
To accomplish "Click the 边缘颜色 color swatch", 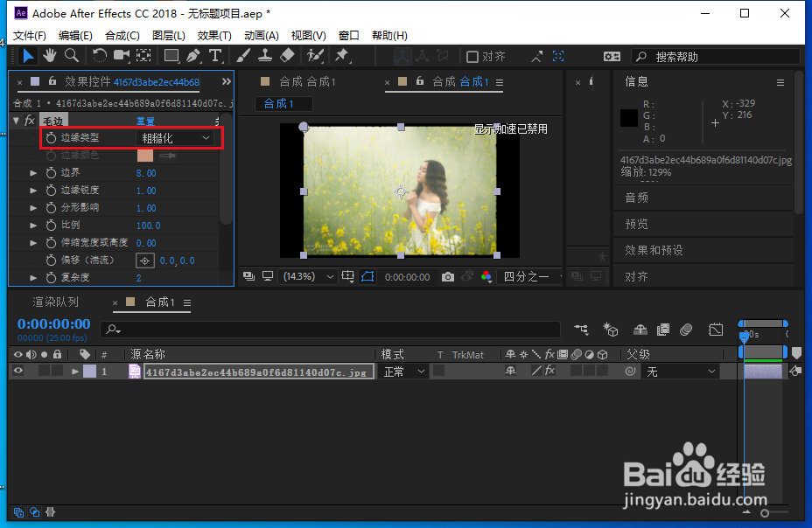I will (x=145, y=155).
